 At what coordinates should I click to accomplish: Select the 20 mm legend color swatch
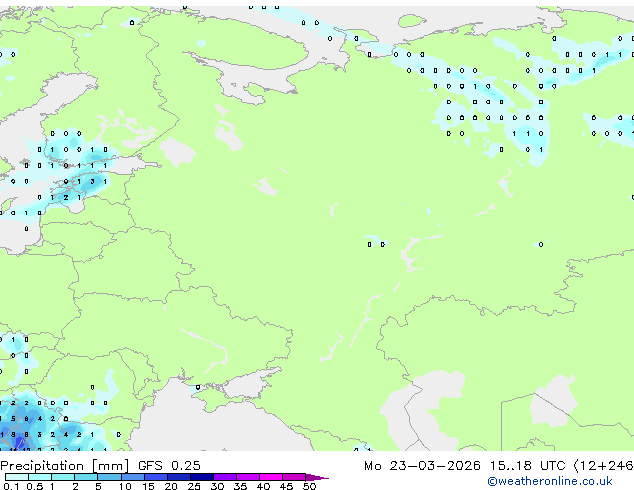[x=178, y=477]
